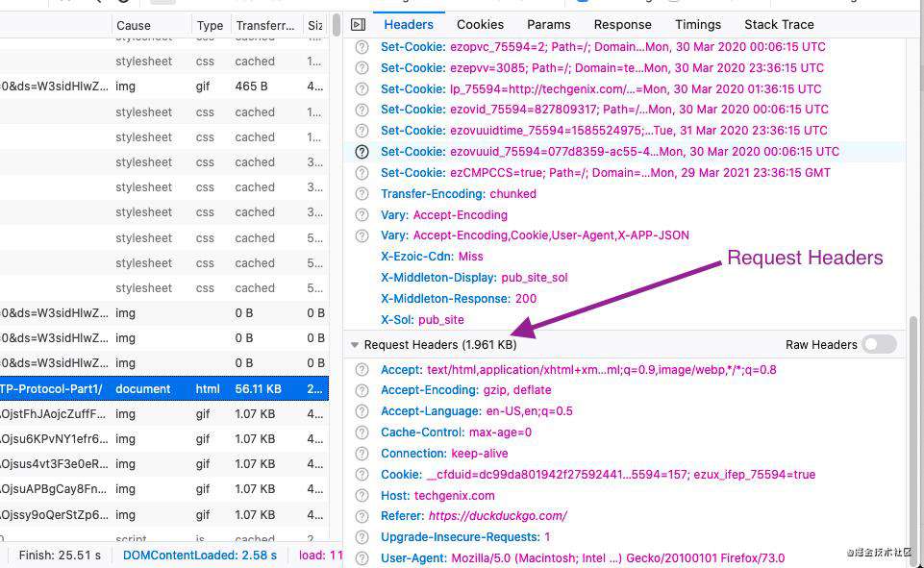Viewport: 924px width, 568px height.
Task: Click the 56.11 KB transferred value
Action: pyautogui.click(x=258, y=389)
